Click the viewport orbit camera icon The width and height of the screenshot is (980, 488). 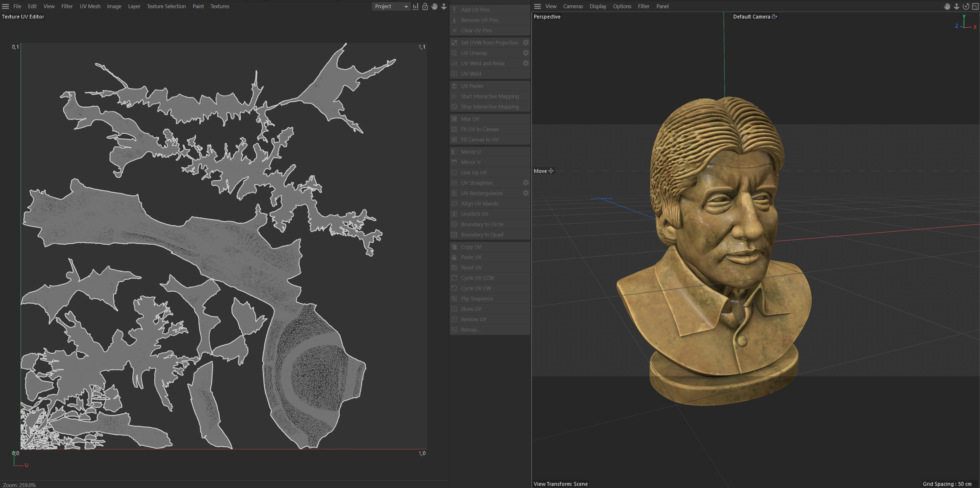[966, 7]
